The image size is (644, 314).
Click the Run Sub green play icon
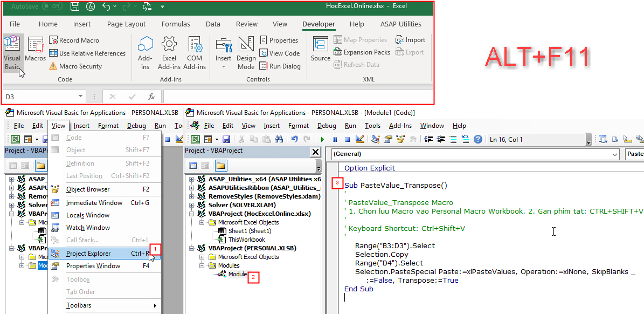[x=322, y=140]
